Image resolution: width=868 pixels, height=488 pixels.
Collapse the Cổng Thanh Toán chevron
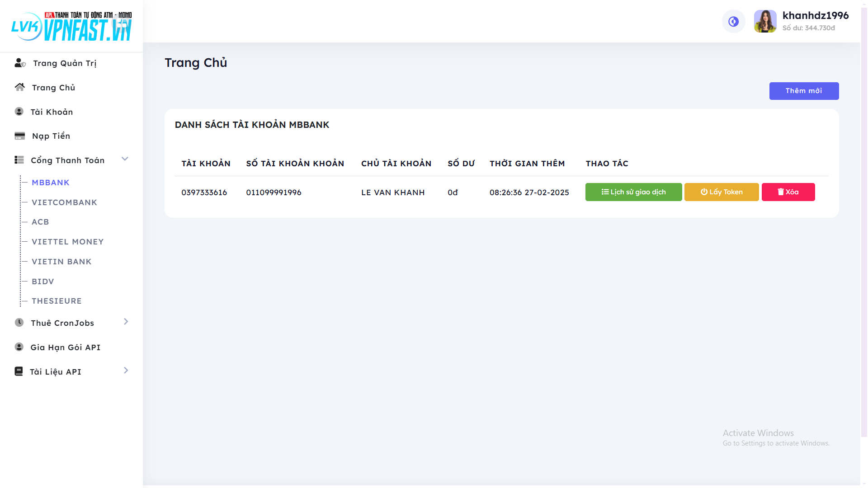click(x=125, y=159)
